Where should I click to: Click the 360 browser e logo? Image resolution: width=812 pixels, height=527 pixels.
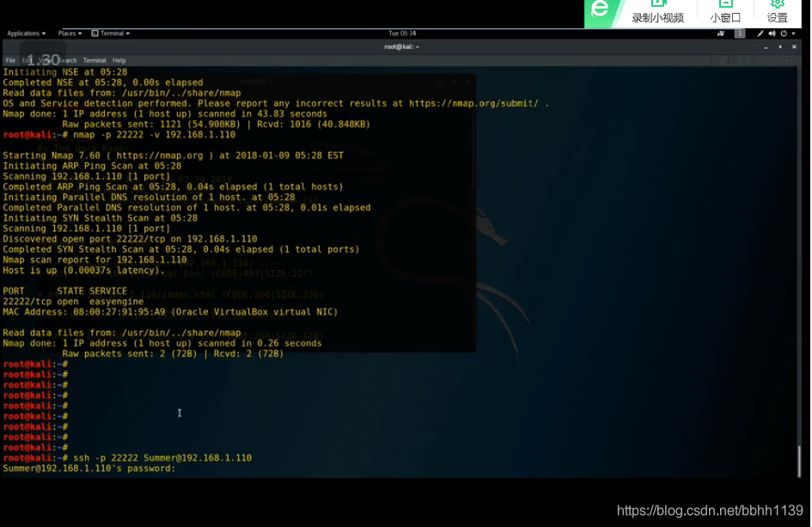tap(600, 10)
